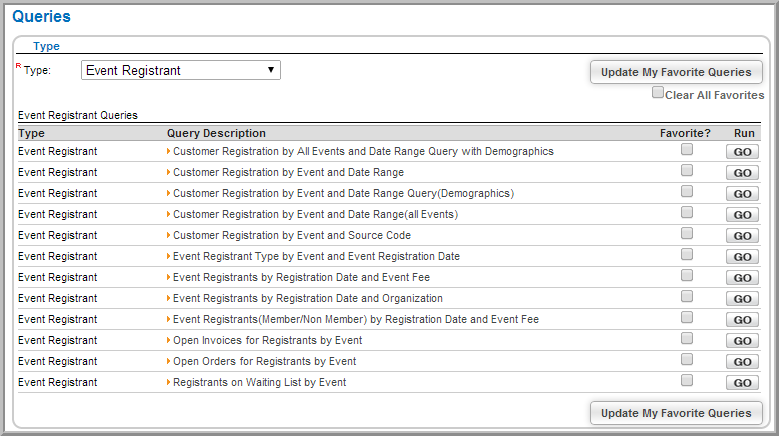Toggle favorite for Registrants on Waiting List query

tap(687, 380)
